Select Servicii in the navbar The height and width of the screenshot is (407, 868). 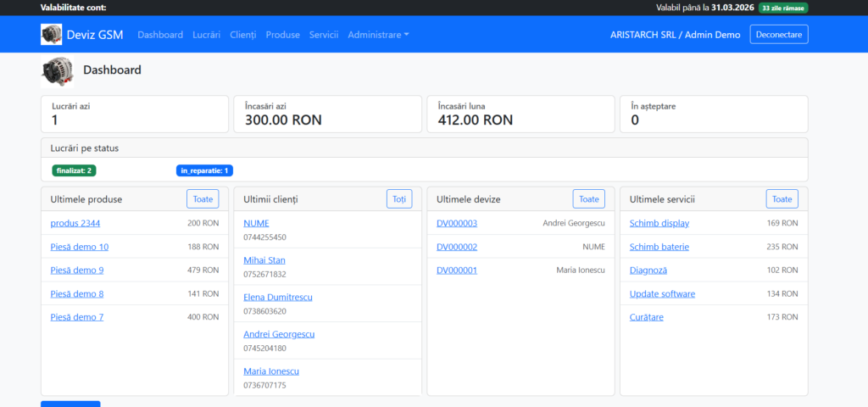coord(324,35)
